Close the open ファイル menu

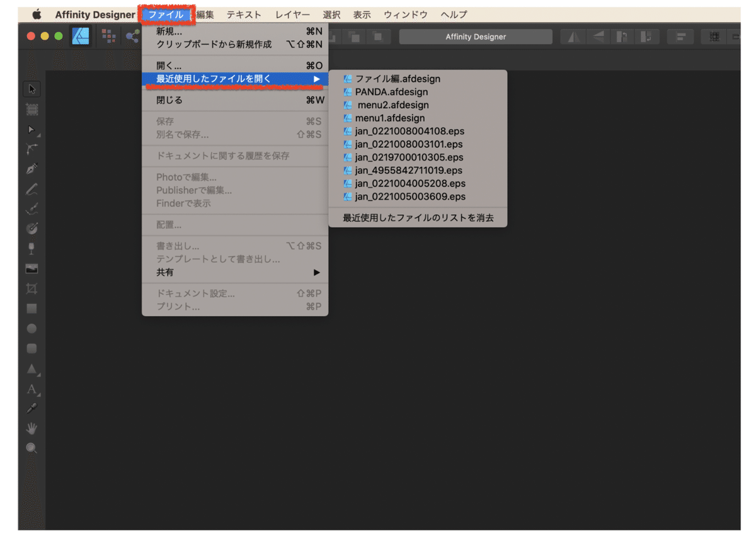[166, 14]
